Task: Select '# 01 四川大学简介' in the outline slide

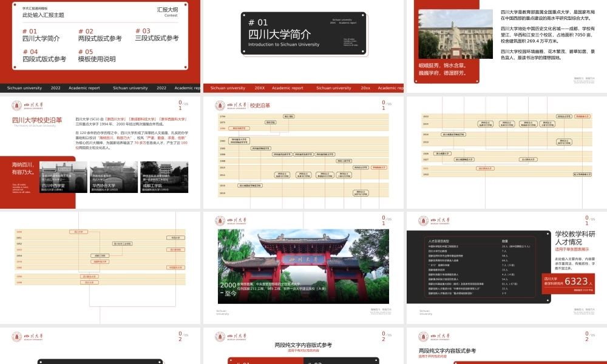Action: 41,35
